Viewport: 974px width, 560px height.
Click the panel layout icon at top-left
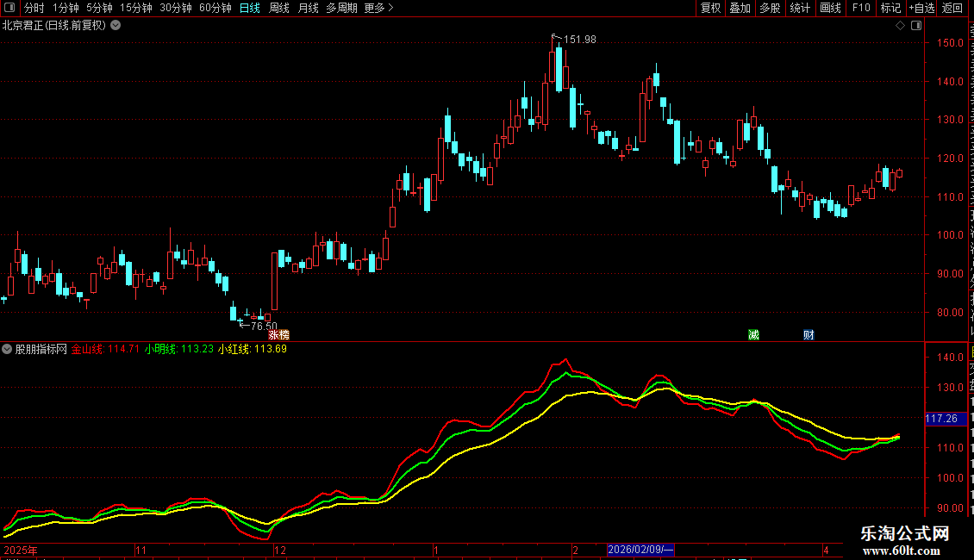coord(9,8)
